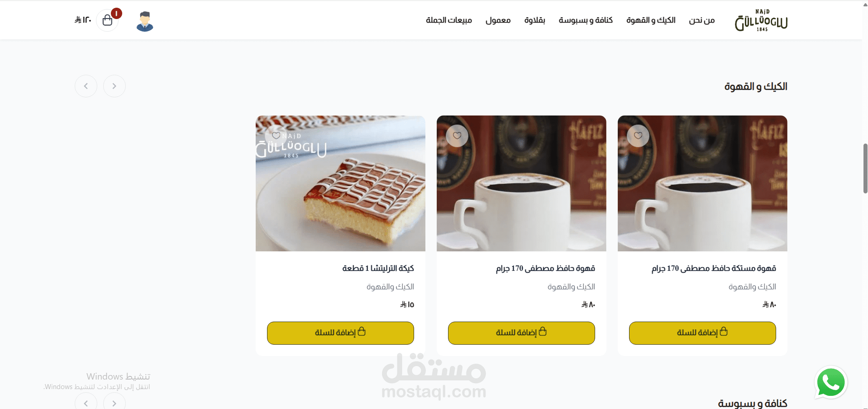Click the Najd Güllüoğlu logo
868x409 pixels.
click(x=761, y=20)
